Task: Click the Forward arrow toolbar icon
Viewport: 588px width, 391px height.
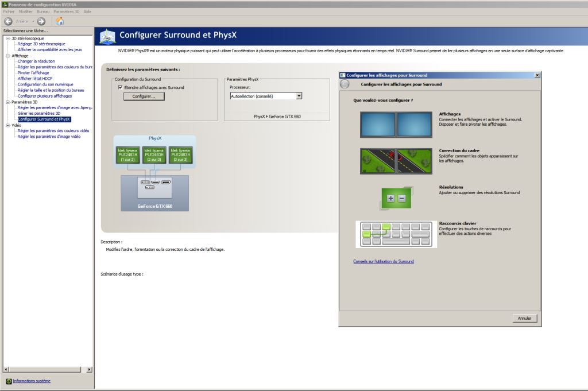Action: click(41, 21)
